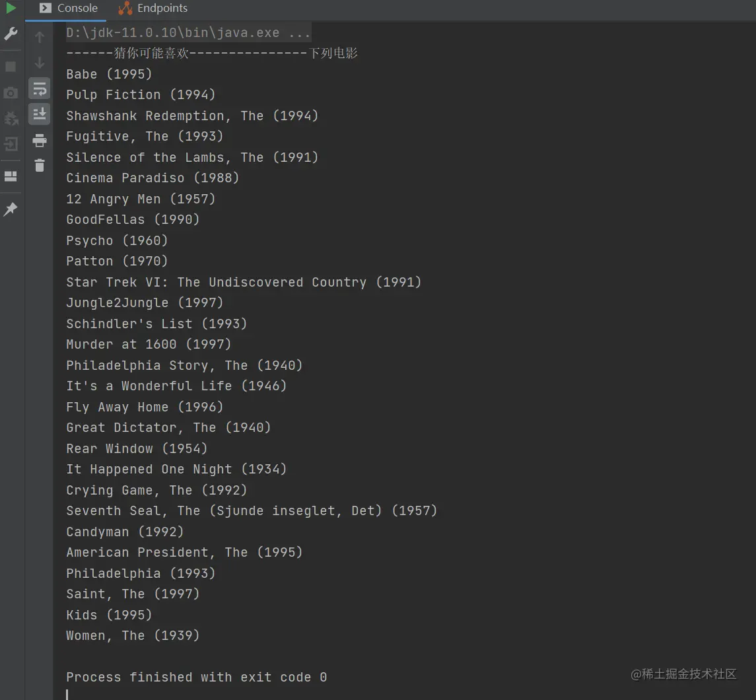Click the Print console output icon

(40, 140)
